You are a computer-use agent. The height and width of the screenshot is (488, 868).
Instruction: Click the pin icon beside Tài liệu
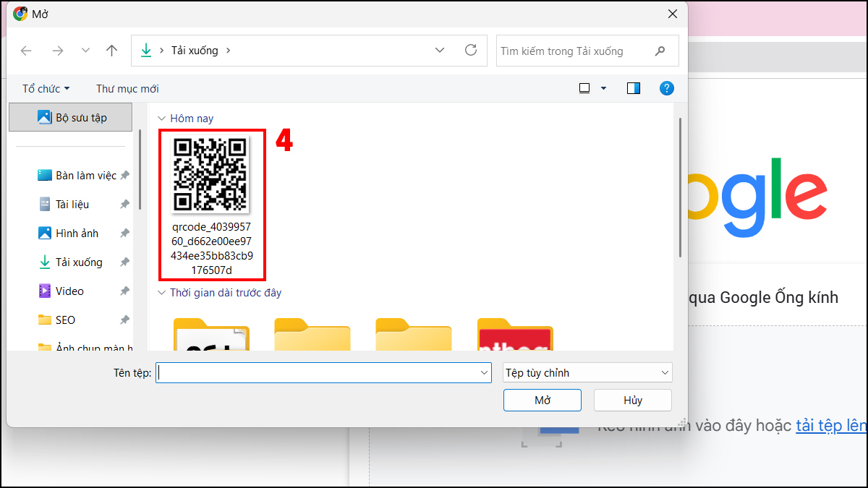point(124,205)
